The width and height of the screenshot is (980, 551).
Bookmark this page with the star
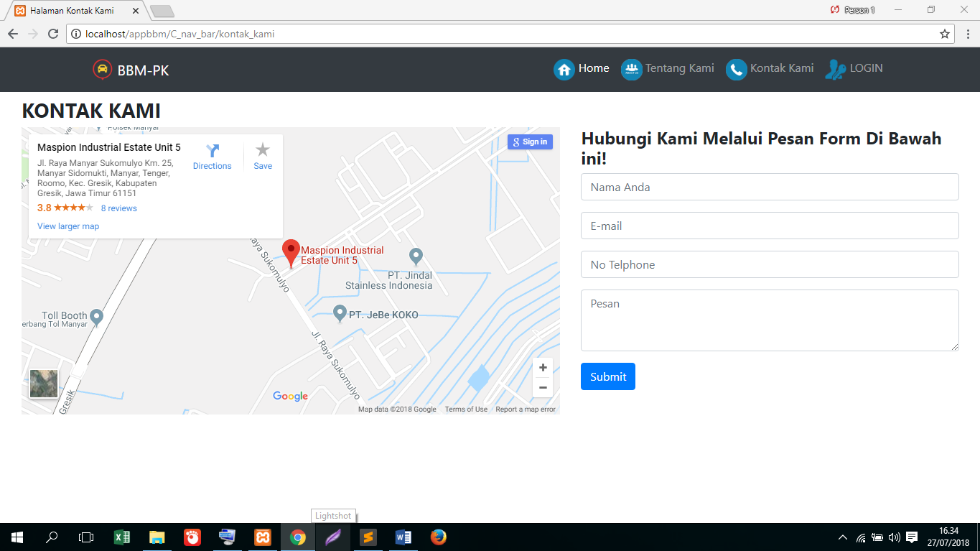945,34
